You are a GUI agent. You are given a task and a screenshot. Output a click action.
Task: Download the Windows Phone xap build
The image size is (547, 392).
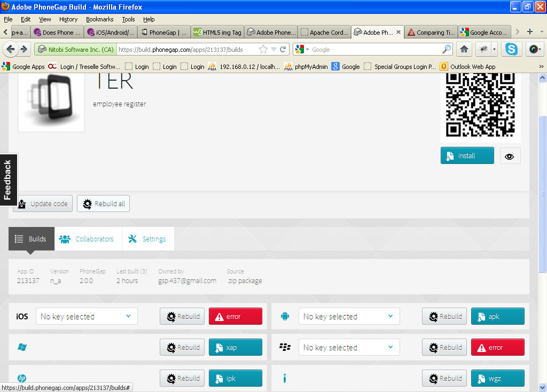point(235,348)
